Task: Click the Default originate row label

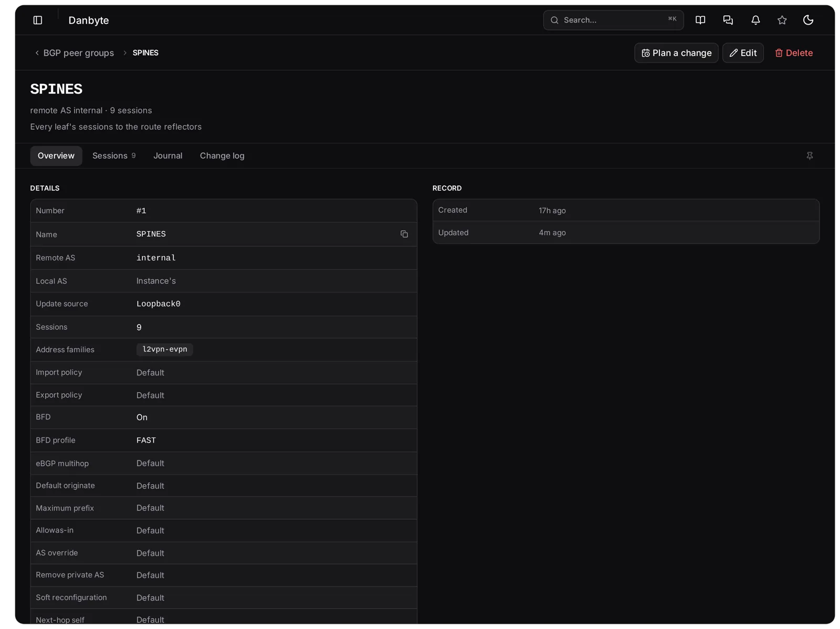Action: [x=65, y=486]
